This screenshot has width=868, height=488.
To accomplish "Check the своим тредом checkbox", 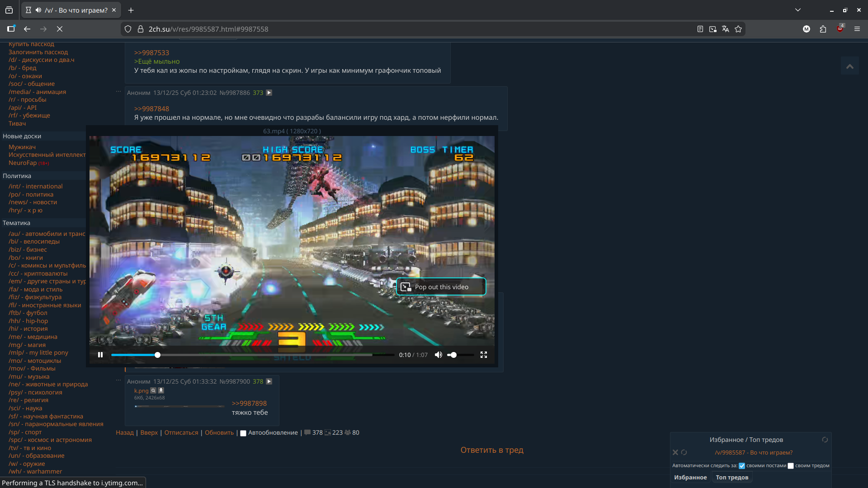I will tap(791, 466).
